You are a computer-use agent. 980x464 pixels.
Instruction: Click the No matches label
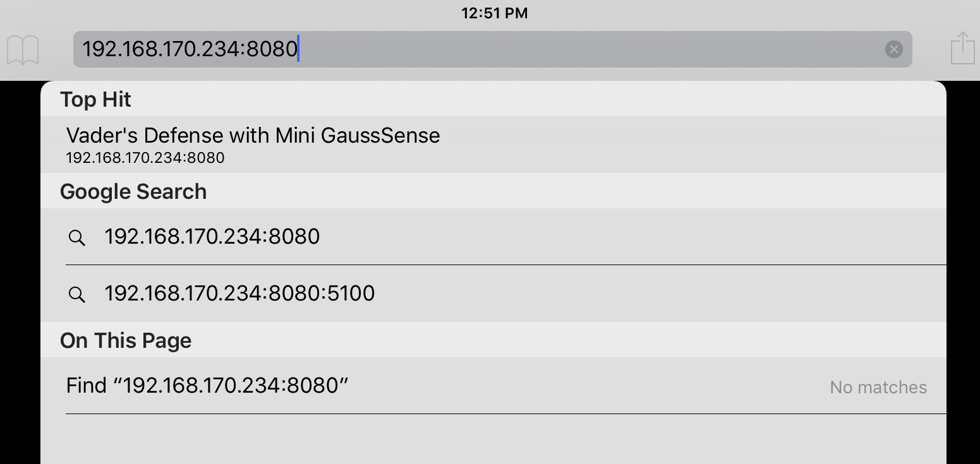point(878,387)
